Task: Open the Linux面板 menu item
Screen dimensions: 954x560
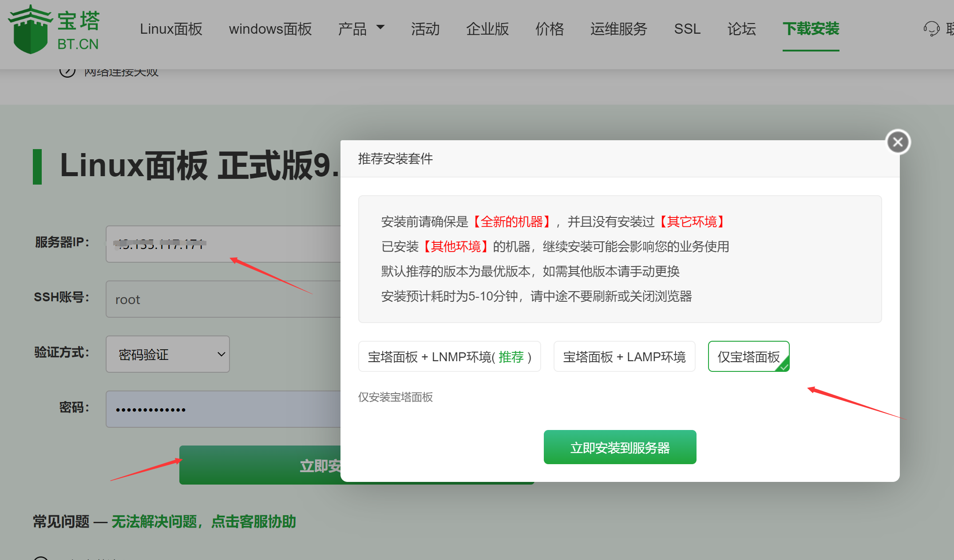Action: (x=171, y=29)
